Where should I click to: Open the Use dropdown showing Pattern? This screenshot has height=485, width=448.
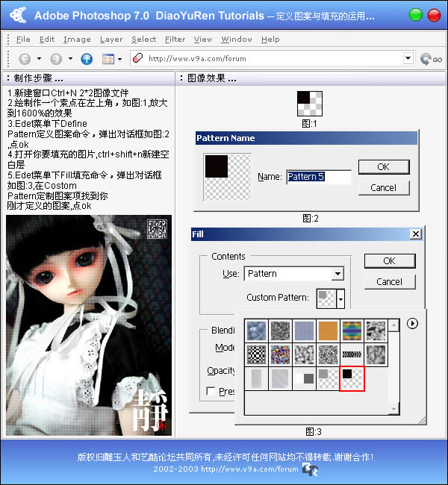coord(294,273)
